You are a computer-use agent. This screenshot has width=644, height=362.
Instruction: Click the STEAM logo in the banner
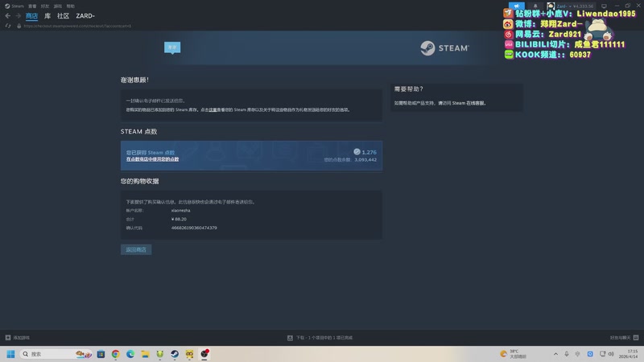coord(444,48)
